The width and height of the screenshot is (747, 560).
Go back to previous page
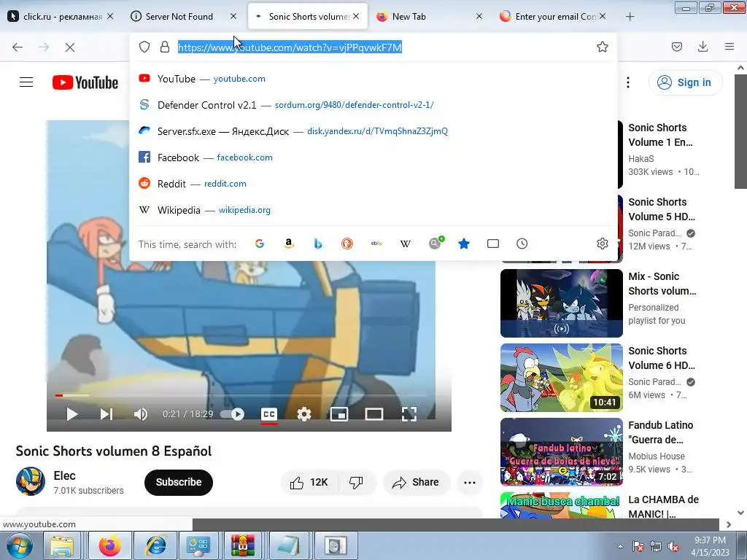(x=18, y=47)
